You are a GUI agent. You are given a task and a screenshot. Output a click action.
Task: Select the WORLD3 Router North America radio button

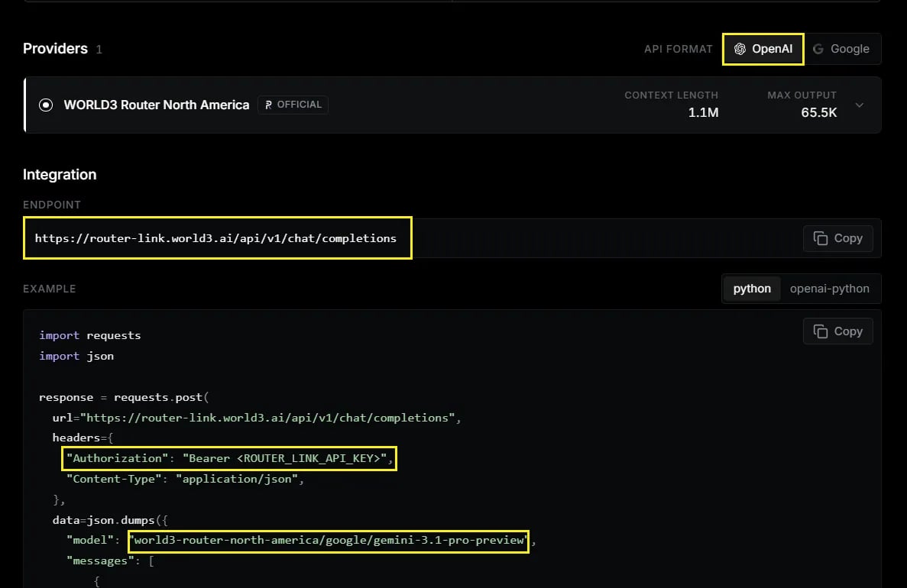coord(46,105)
